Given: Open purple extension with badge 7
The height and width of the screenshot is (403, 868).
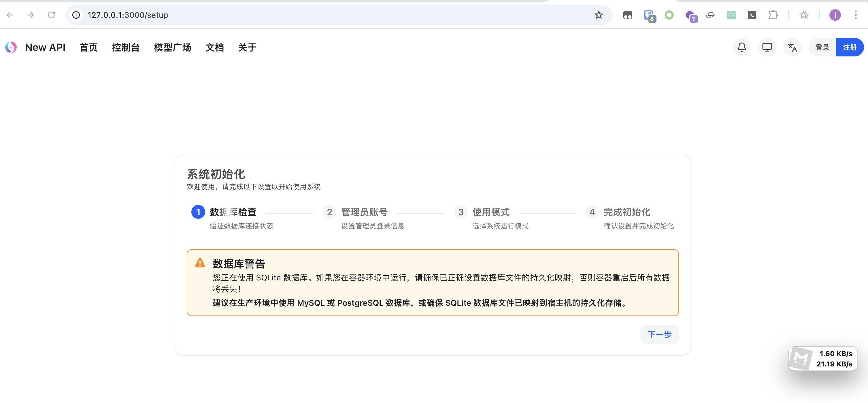Looking at the screenshot, I should click(691, 16).
